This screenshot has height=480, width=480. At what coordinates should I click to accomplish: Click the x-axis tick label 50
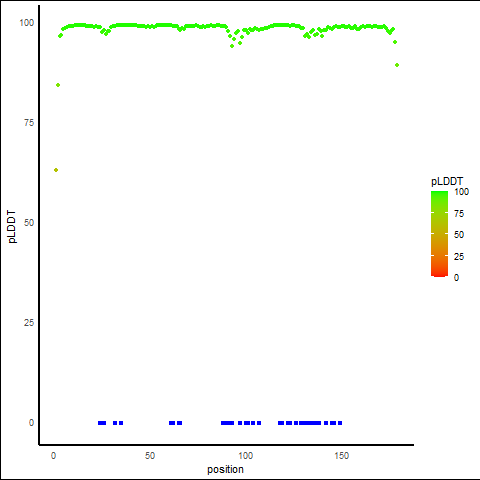point(150,456)
